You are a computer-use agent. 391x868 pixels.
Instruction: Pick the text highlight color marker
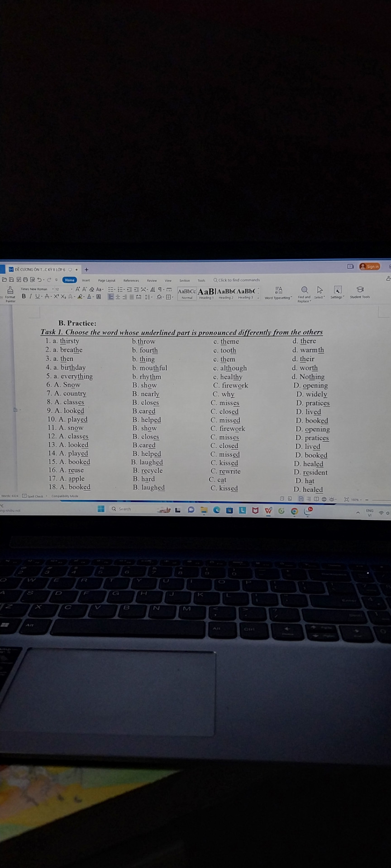click(x=80, y=297)
